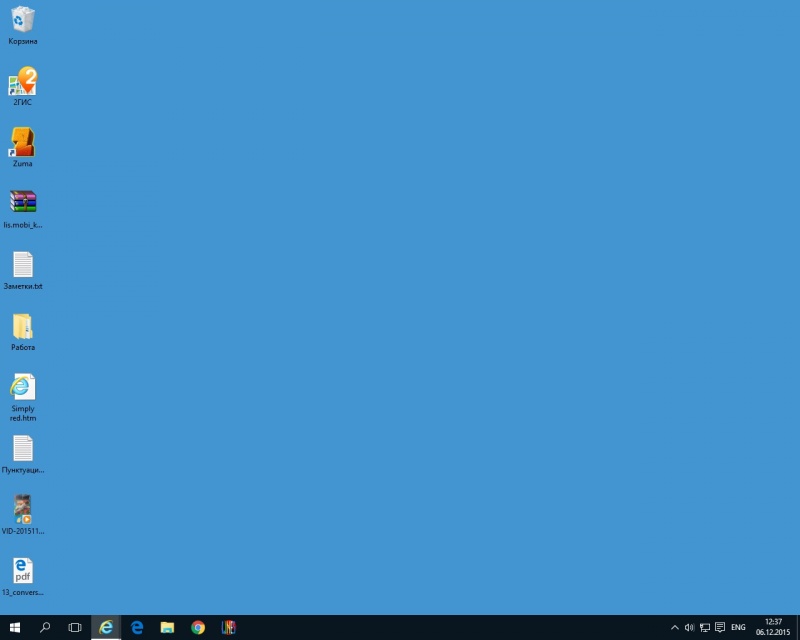Open Task View on the taskbar

click(75, 627)
